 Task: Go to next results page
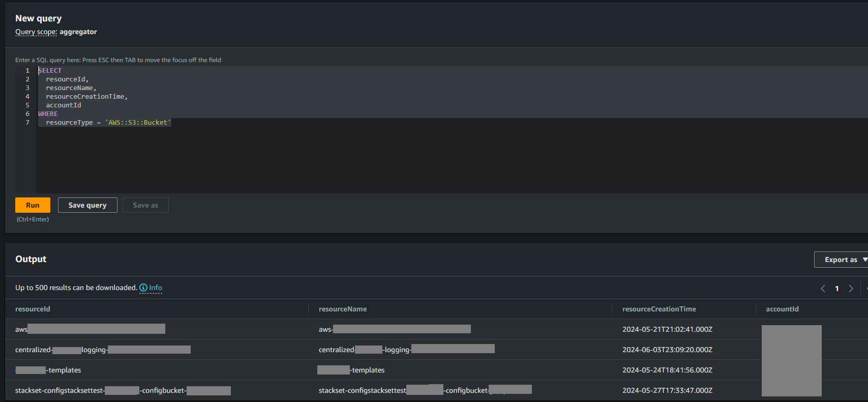tap(851, 289)
